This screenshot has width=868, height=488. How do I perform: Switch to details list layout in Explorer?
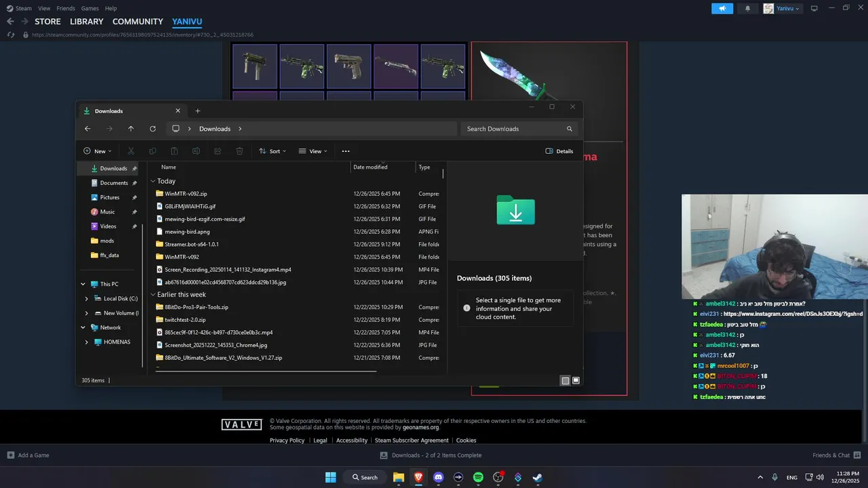click(565, 380)
